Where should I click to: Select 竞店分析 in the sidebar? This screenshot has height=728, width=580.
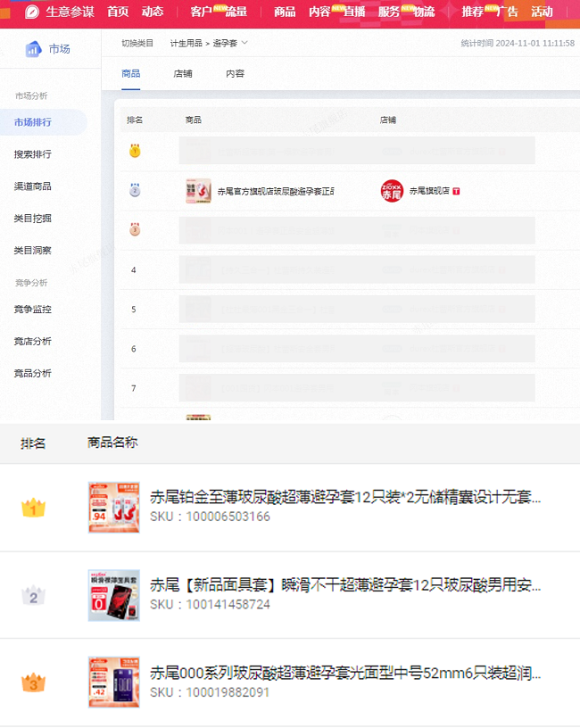[x=32, y=341]
